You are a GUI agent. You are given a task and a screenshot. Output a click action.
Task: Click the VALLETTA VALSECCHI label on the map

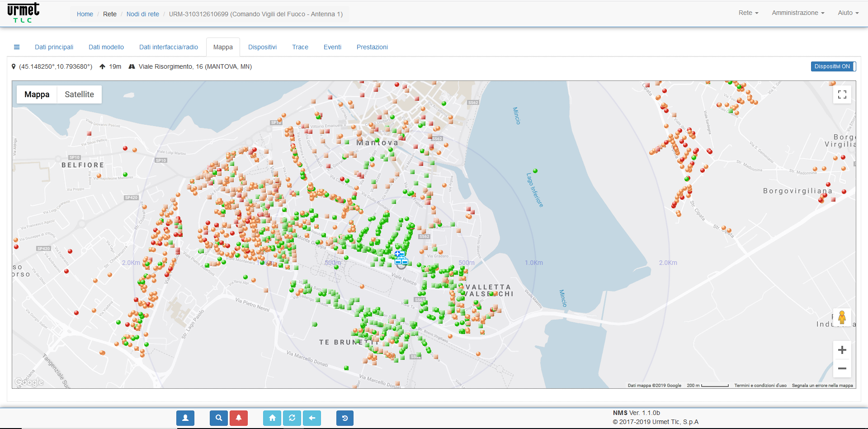488,290
